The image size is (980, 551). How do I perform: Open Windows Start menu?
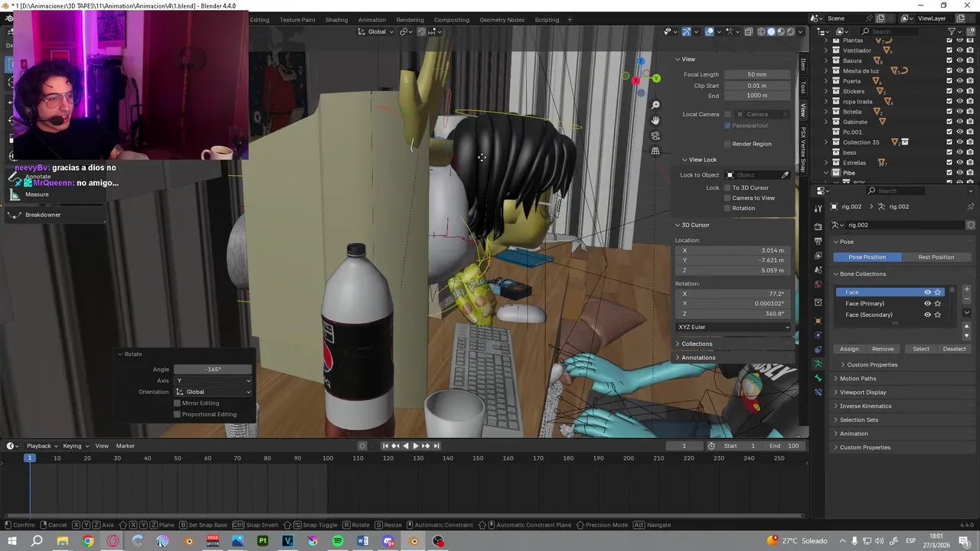coord(12,541)
